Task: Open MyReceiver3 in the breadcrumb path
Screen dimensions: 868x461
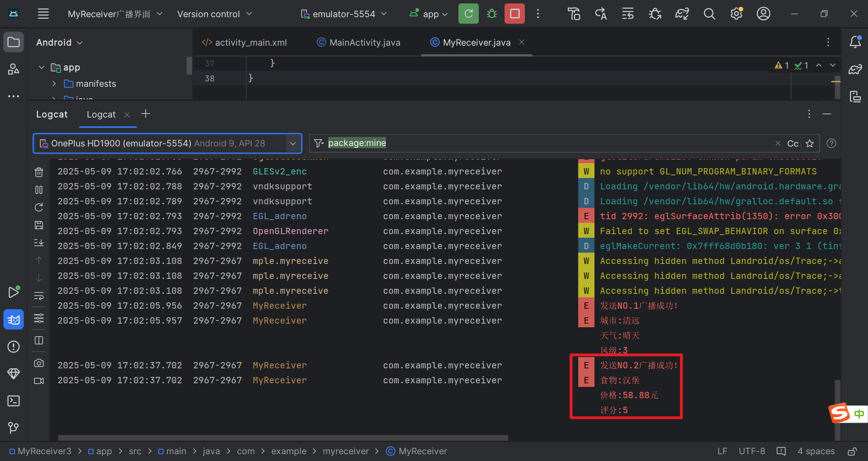Action: pyautogui.click(x=44, y=451)
